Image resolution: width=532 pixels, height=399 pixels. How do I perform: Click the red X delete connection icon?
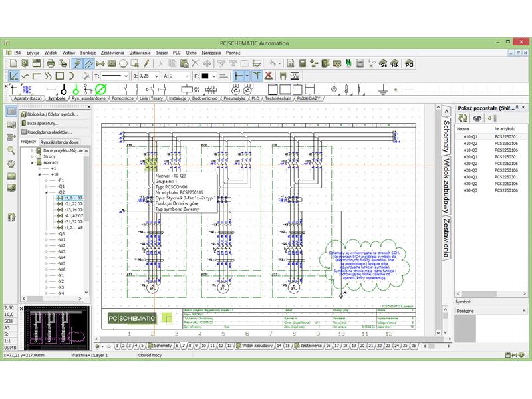click(x=269, y=76)
